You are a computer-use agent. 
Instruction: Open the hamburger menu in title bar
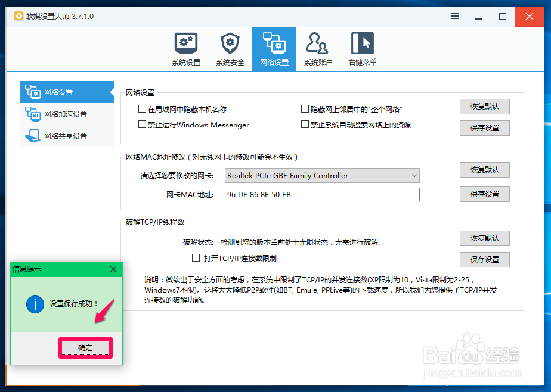(x=455, y=17)
